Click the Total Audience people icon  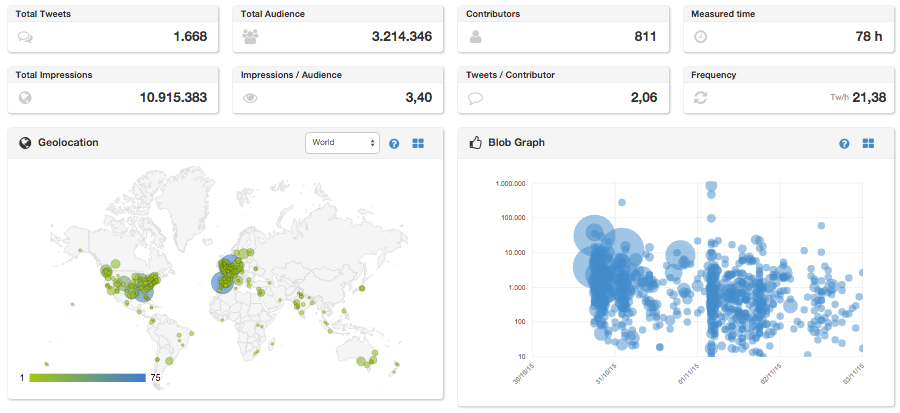[x=250, y=37]
